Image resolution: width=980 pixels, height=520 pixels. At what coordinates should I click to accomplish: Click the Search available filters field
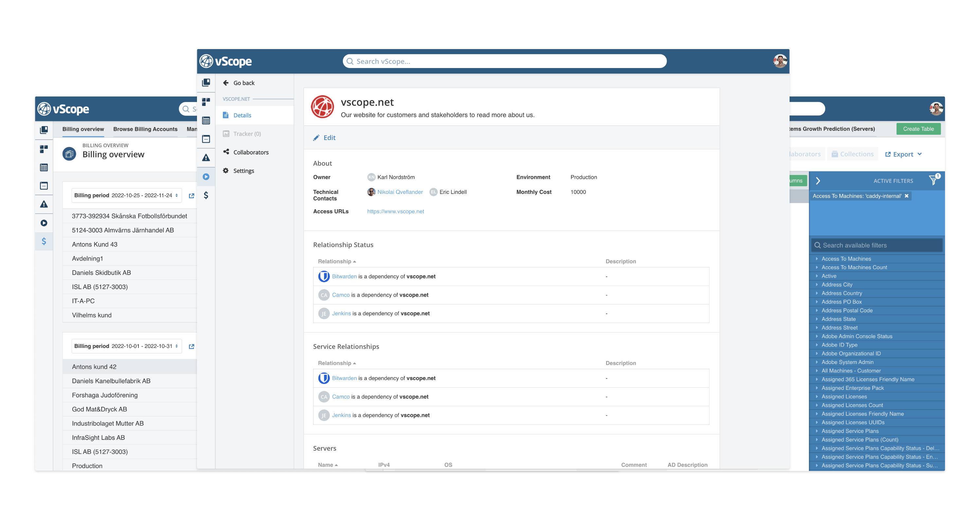pyautogui.click(x=877, y=245)
